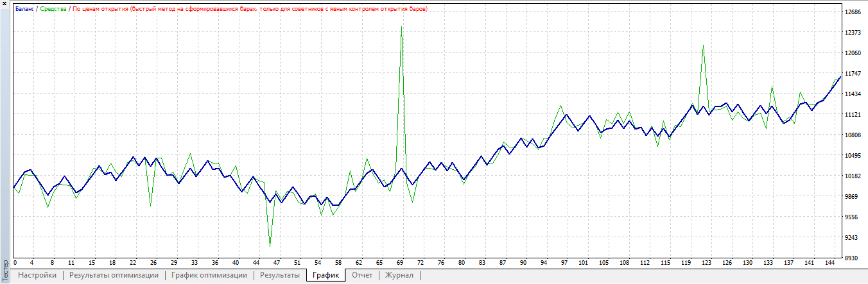This screenshot has height=284, width=868.
Task: Click the lowest green dip near trade 46
Action: coord(270,246)
